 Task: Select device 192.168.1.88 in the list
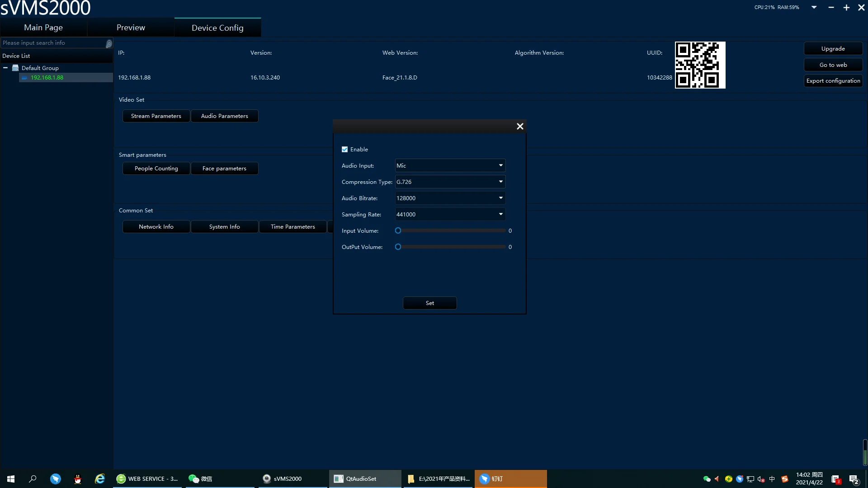(x=47, y=78)
